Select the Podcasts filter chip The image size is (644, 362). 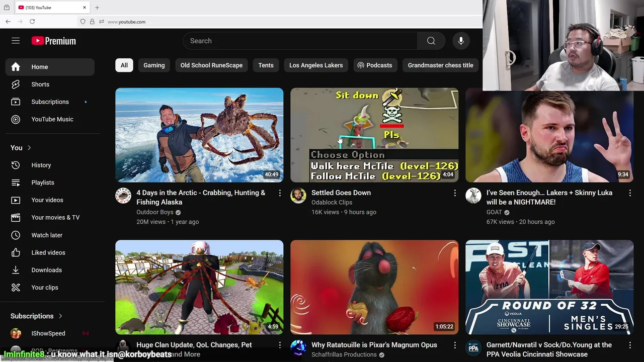(x=375, y=65)
